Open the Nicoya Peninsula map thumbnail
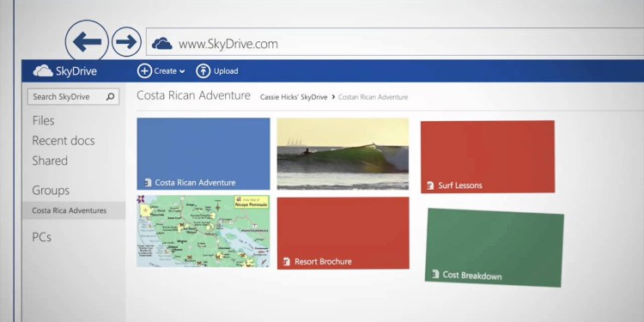This screenshot has width=644, height=322. point(204,231)
